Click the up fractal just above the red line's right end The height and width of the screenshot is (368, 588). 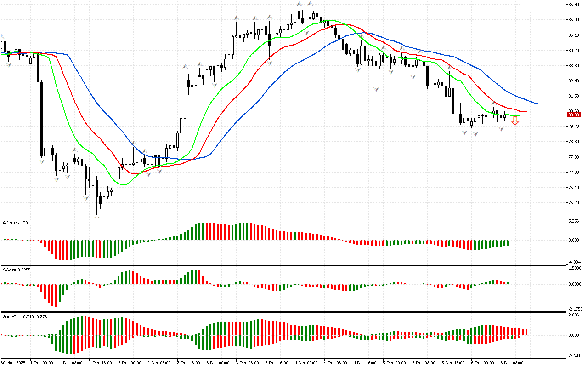click(493, 102)
